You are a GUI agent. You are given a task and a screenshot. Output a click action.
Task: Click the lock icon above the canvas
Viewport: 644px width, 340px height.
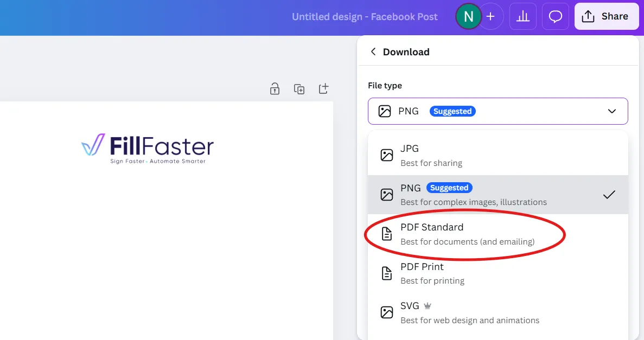[x=275, y=88]
